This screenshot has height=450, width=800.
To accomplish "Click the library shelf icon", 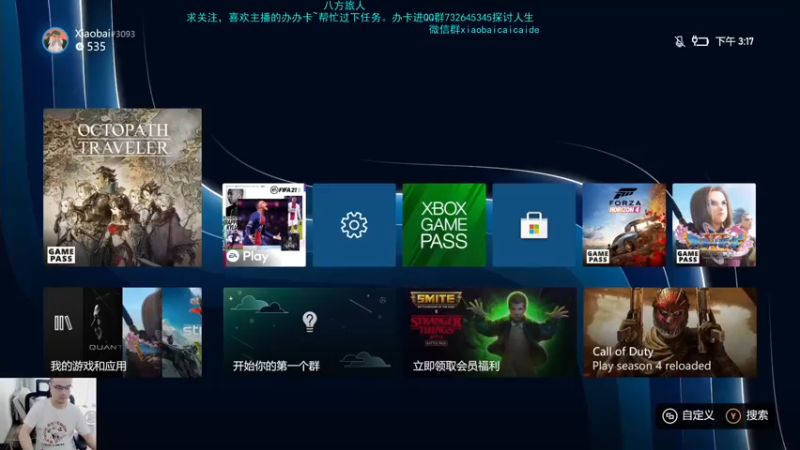I will (63, 323).
